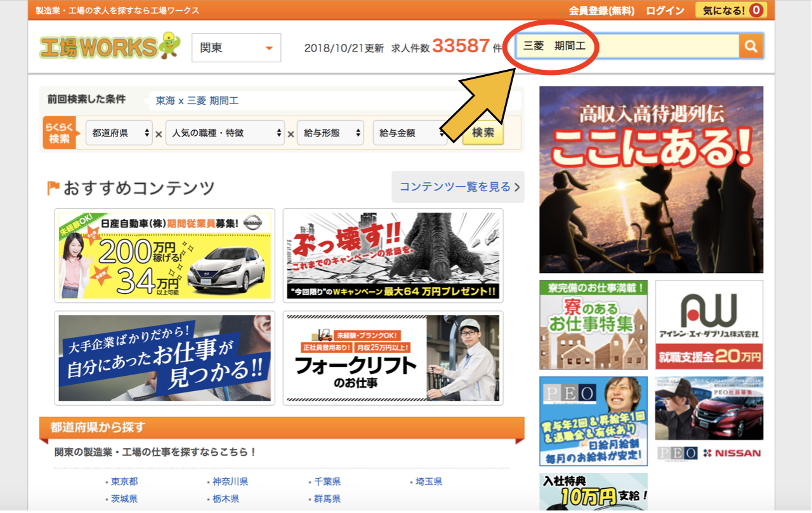
Task: Click the yellow 検索 button
Action: (x=483, y=133)
